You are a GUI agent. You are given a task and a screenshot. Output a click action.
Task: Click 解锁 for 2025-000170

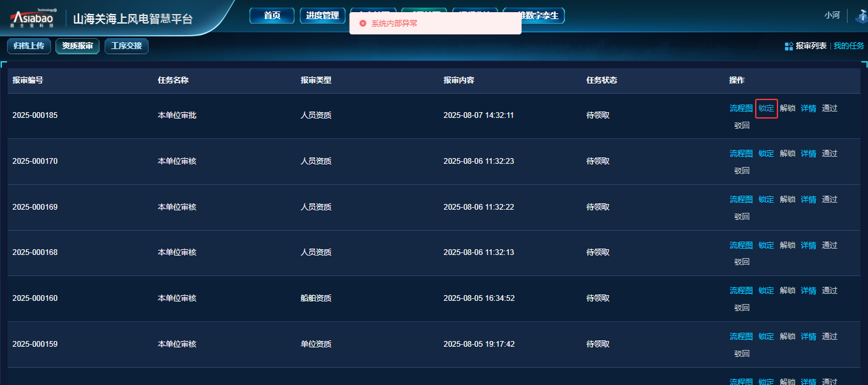point(788,154)
